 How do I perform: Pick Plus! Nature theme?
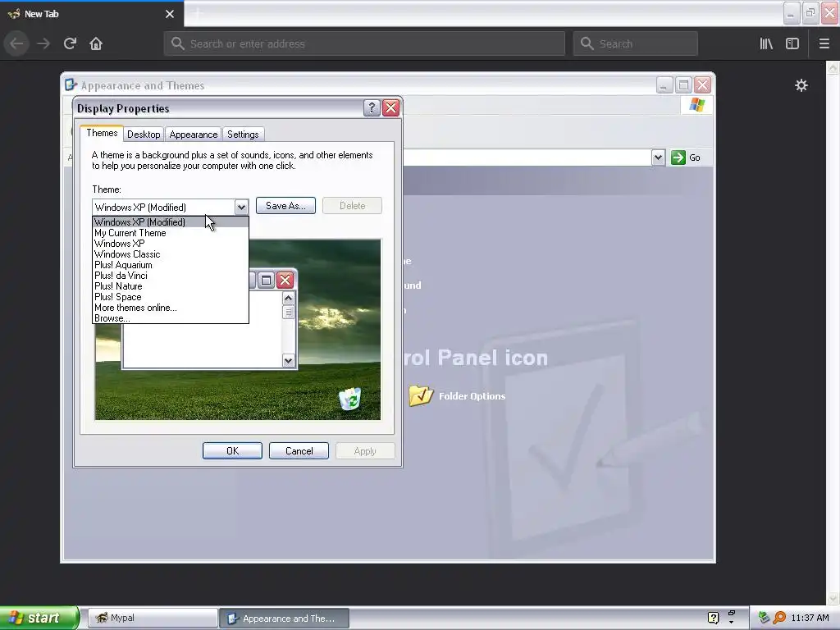(171, 286)
